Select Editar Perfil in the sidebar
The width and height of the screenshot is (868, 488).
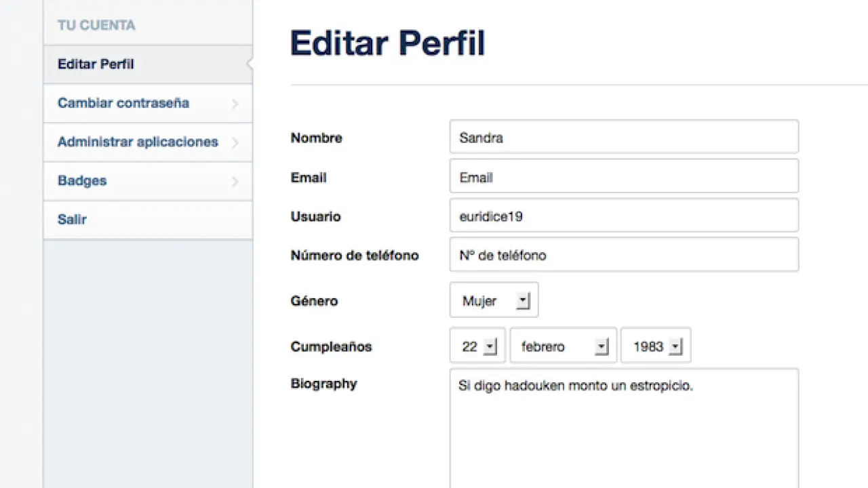click(96, 64)
